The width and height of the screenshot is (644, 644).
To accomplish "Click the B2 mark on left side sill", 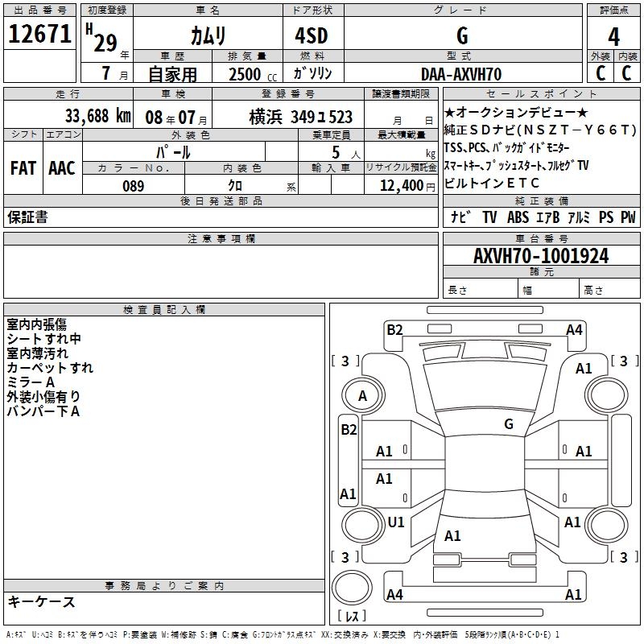I will coord(349,430).
